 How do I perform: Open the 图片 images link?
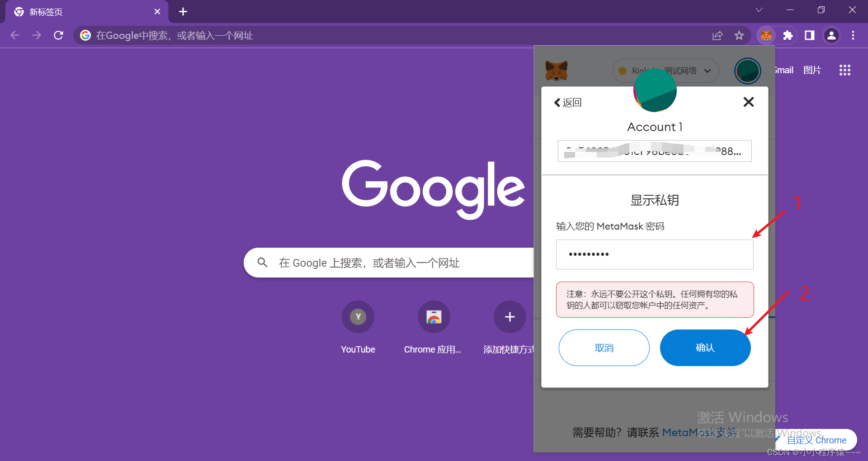pyautogui.click(x=812, y=70)
